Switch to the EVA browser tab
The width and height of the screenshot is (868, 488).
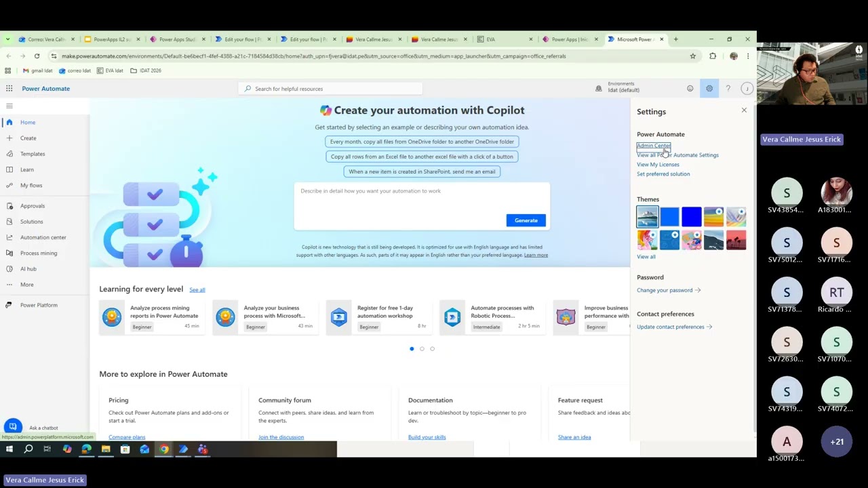pos(503,39)
